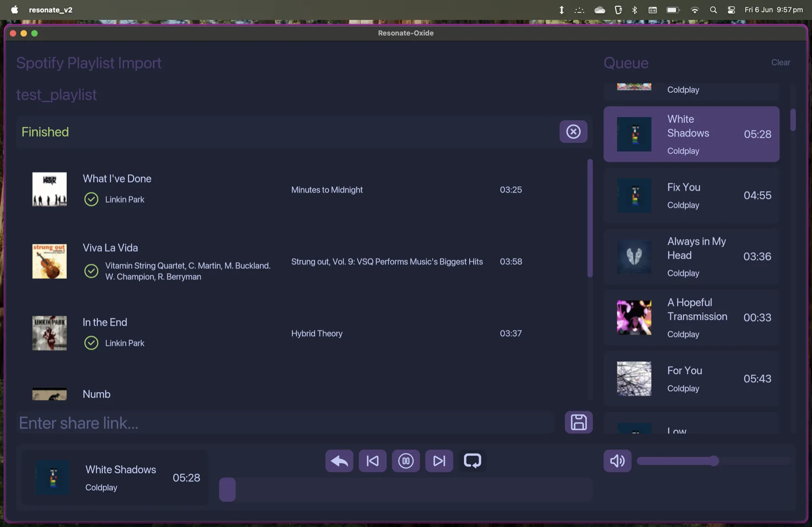Skip to the next track
Viewport: 812px width, 527px height.
pos(439,461)
